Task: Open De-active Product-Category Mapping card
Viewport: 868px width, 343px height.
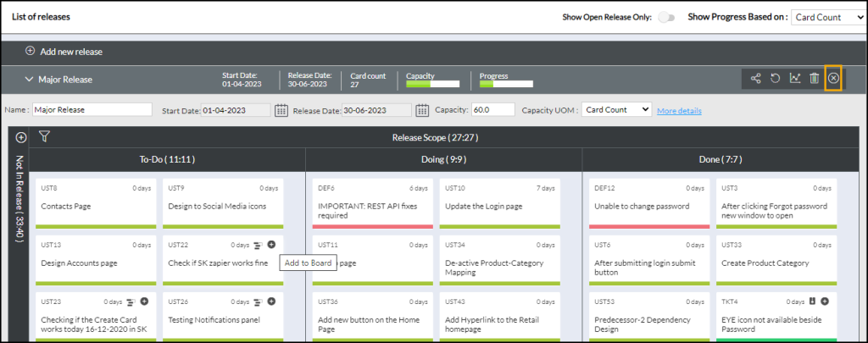Action: (500, 260)
